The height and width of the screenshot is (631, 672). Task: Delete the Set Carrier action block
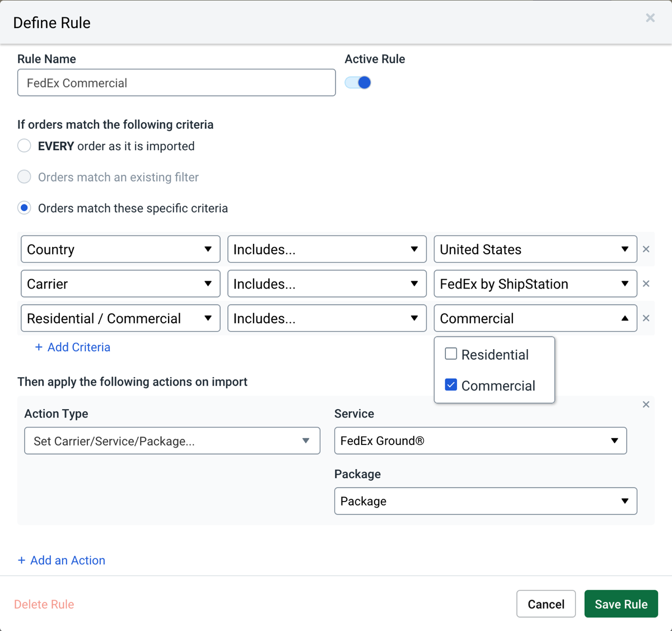646,405
